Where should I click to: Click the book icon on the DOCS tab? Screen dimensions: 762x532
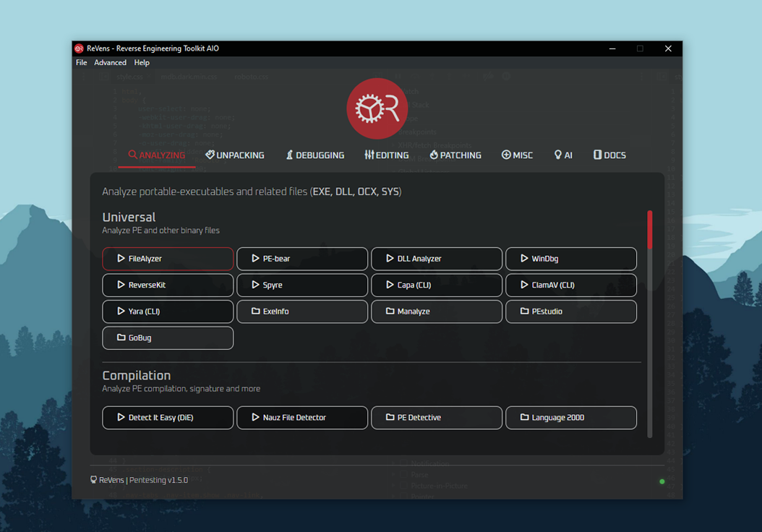pyautogui.click(x=597, y=155)
